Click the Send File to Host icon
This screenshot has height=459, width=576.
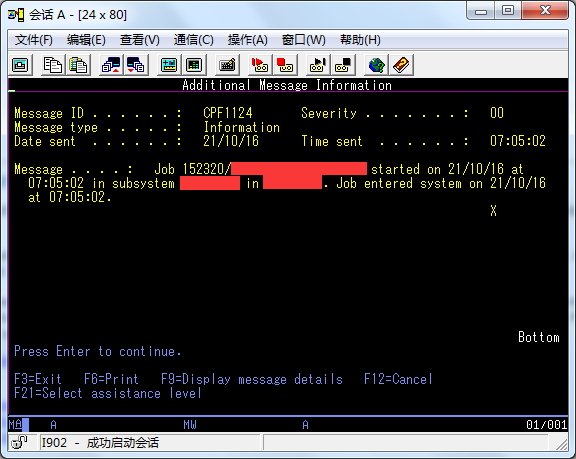[111, 65]
